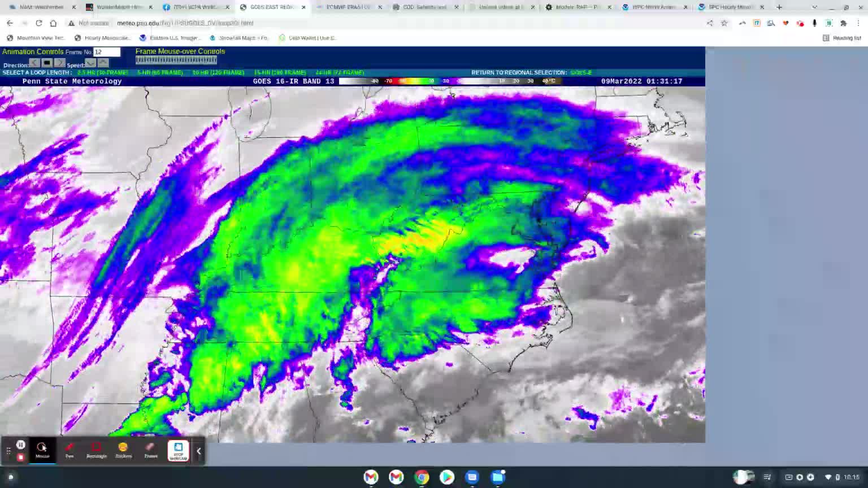868x488 pixels.
Task: Open first Gmail shelf icon
Action: pyautogui.click(x=371, y=477)
